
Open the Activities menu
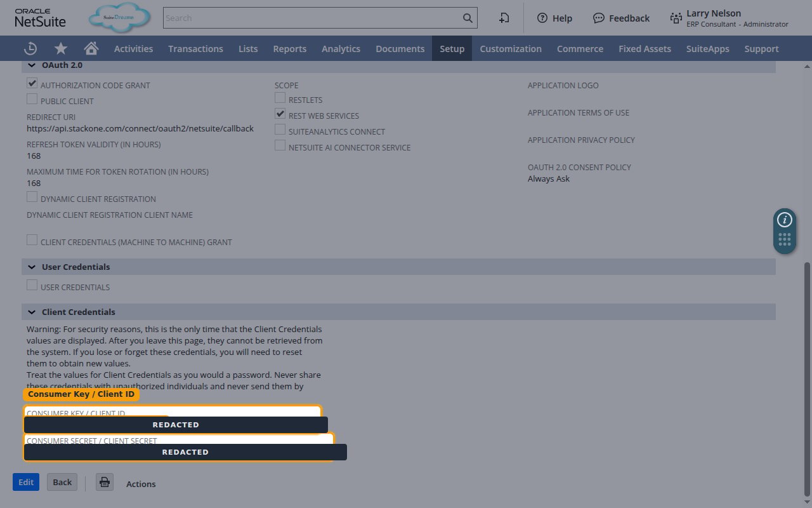click(x=133, y=48)
